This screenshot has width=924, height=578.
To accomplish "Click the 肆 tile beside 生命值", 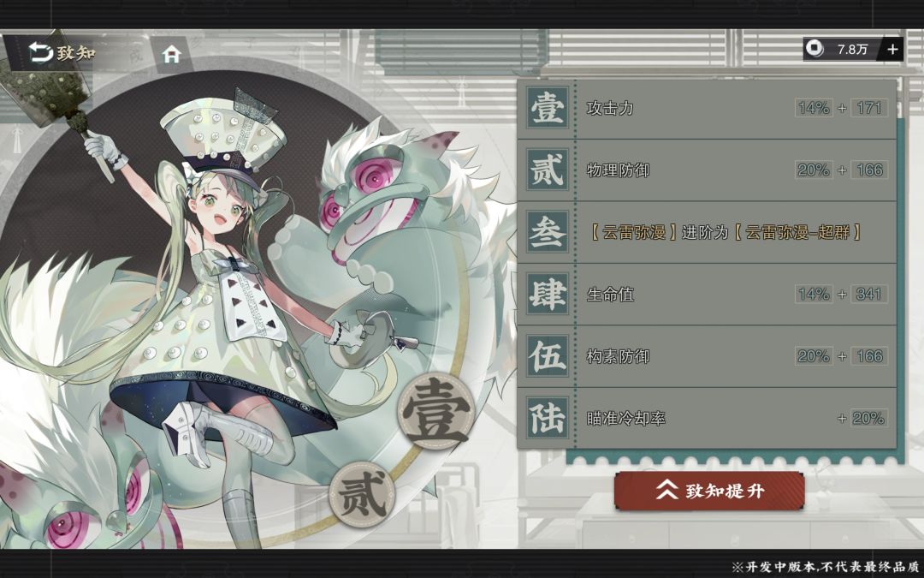I will (548, 294).
